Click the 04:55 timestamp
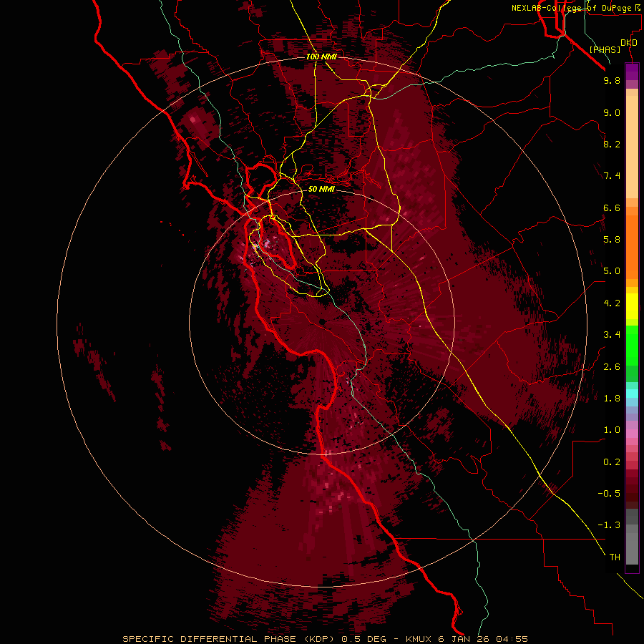 tap(512, 639)
